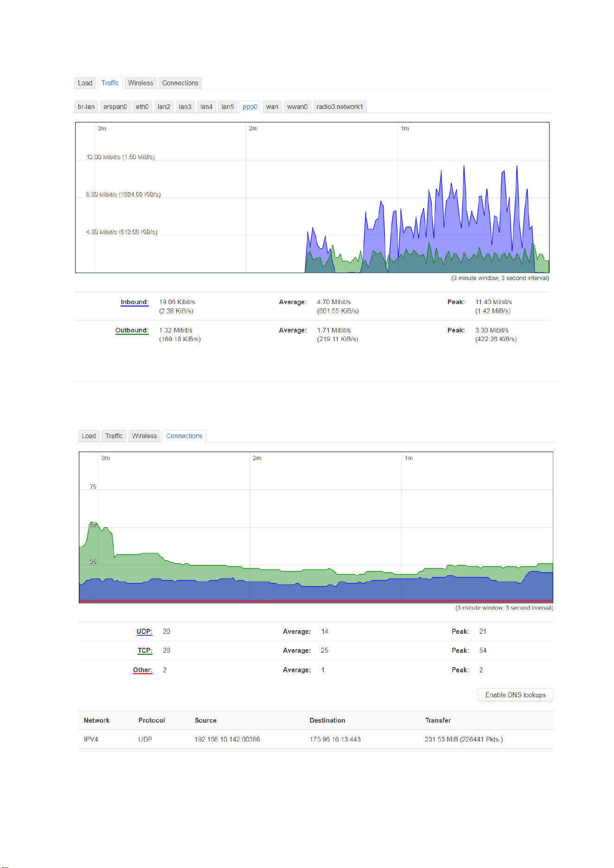The height and width of the screenshot is (868, 614).
Task: Show traffic for the wan interface
Action: (272, 107)
